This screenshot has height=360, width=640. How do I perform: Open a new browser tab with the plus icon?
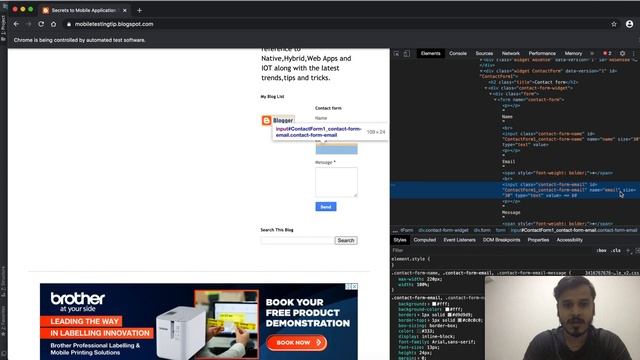(x=139, y=10)
